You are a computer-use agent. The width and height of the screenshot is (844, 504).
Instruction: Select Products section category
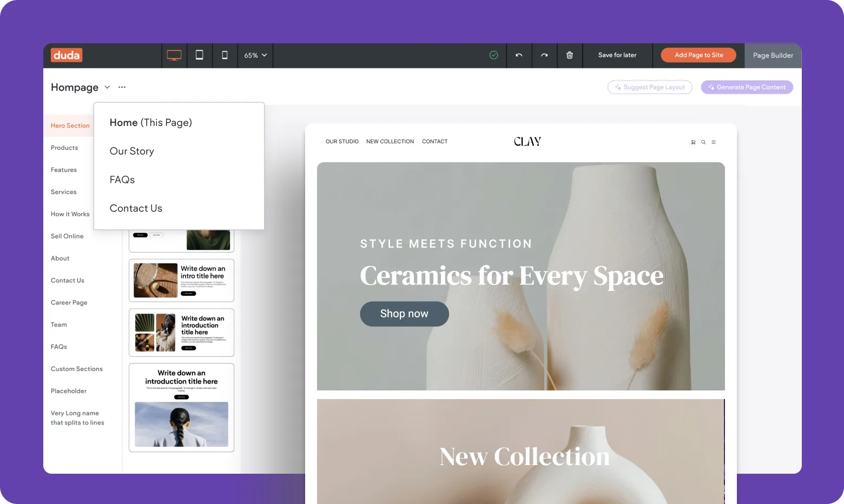point(64,148)
